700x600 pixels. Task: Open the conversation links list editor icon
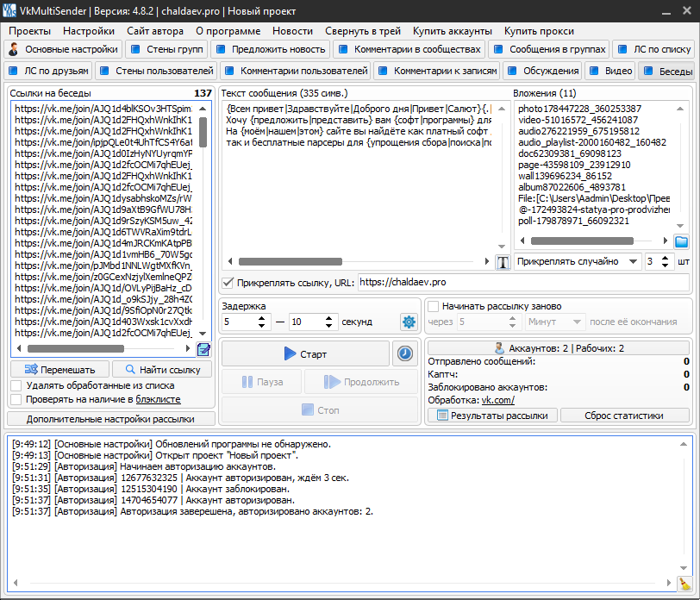[x=203, y=349]
